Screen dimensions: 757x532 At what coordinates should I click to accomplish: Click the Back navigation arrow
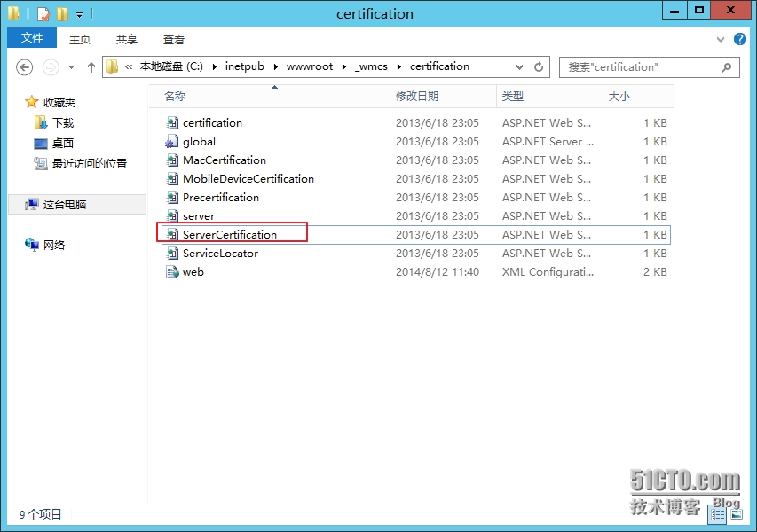(x=25, y=67)
